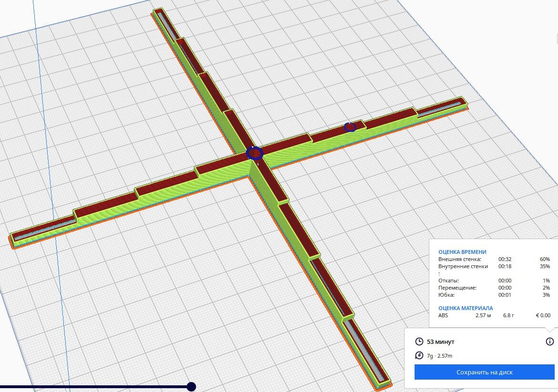The height and width of the screenshot is (392, 558).
Task: Select the small blue ring on right arm
Action: [350, 127]
